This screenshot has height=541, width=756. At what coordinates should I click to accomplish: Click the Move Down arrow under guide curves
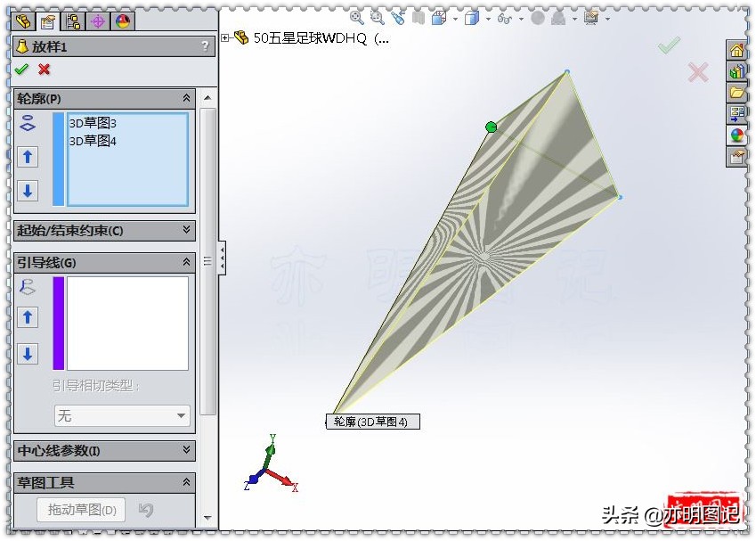27,354
